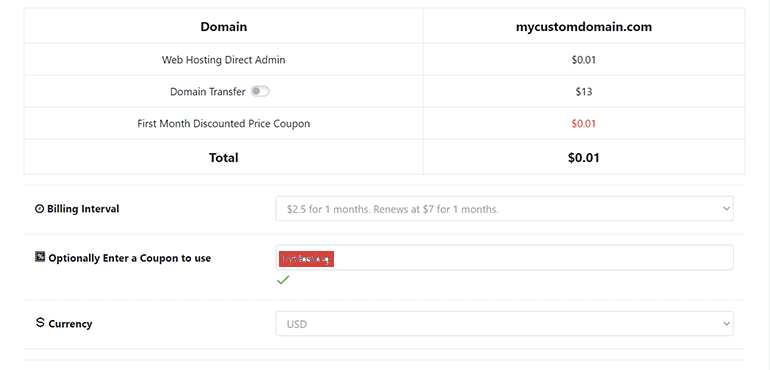Click the bold $0.01 total amount
The height and width of the screenshot is (370, 770).
pyautogui.click(x=583, y=158)
